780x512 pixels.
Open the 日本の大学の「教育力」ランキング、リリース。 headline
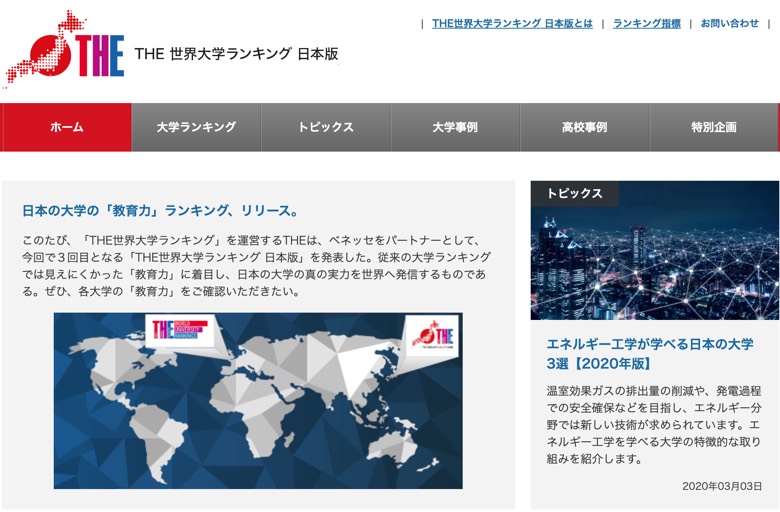click(x=161, y=210)
